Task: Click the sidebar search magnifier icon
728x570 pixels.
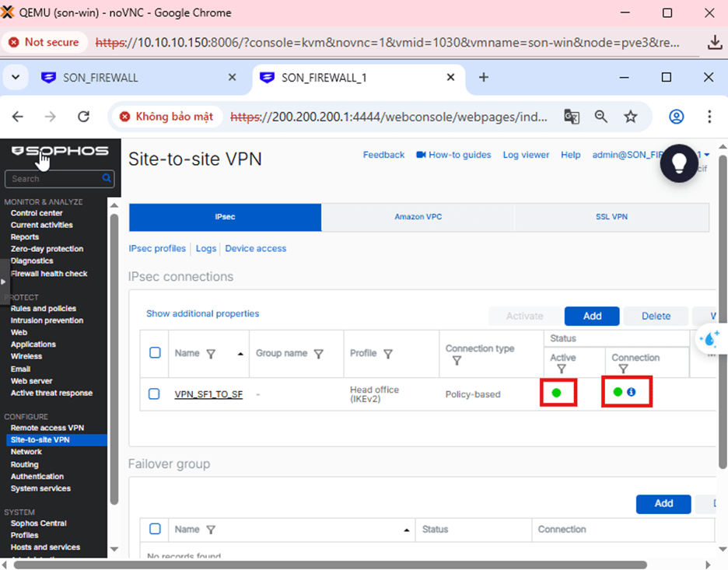Action: pyautogui.click(x=107, y=179)
